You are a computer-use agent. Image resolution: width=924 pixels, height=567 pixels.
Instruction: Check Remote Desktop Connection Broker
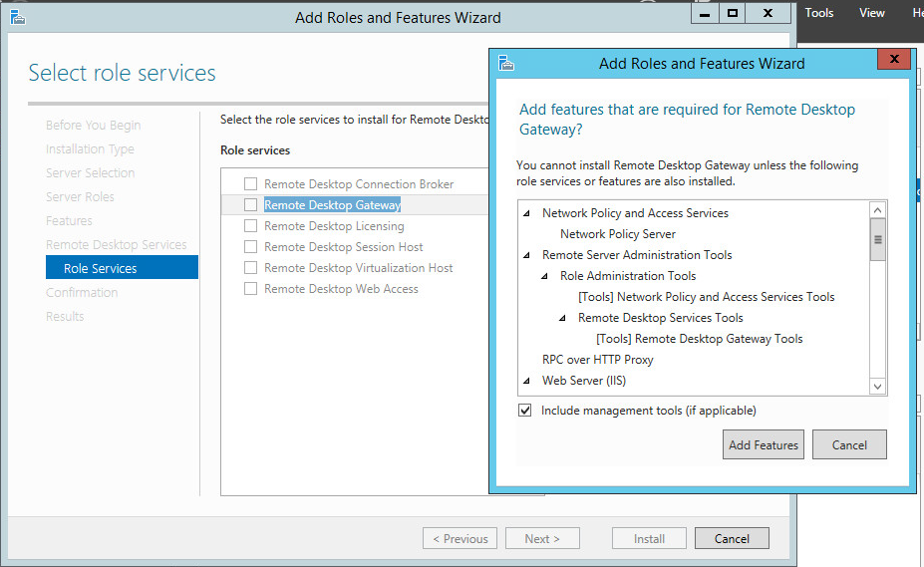(251, 184)
